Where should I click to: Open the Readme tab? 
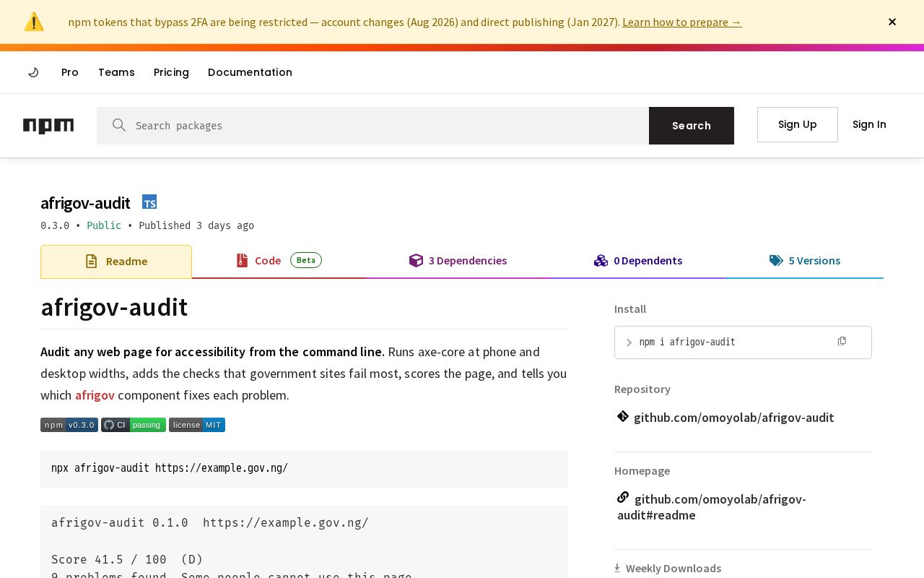click(x=116, y=262)
